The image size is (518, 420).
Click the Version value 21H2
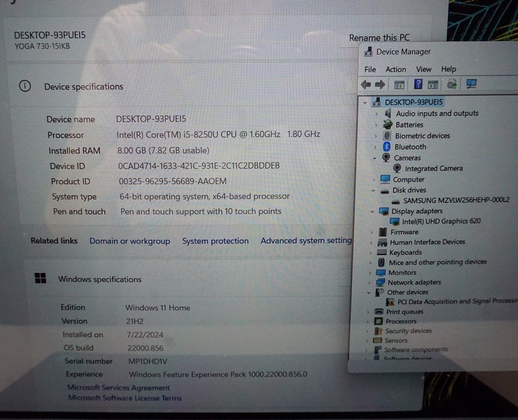(135, 321)
